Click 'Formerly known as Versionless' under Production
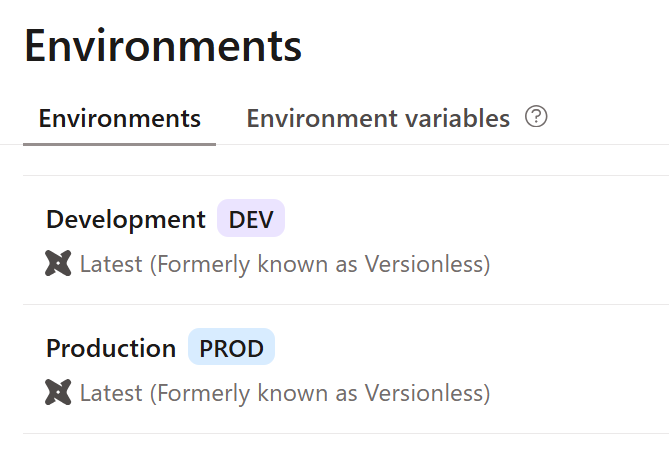The width and height of the screenshot is (669, 457). click(320, 393)
